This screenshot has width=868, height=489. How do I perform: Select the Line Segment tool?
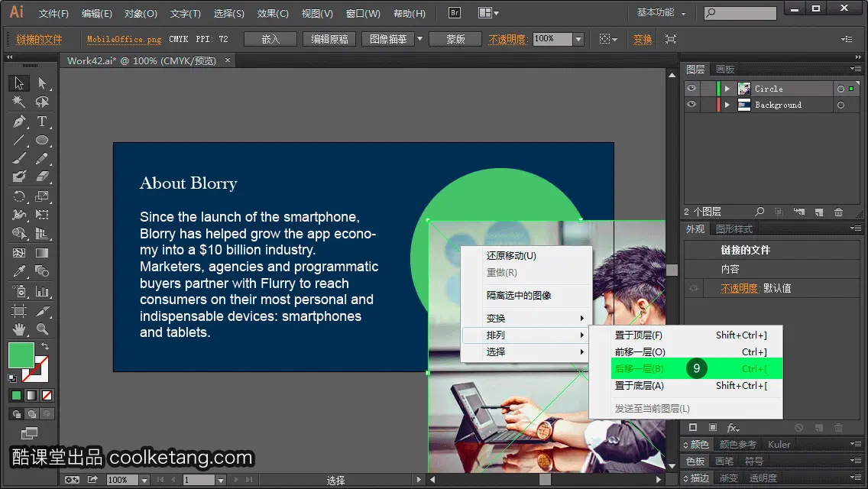point(19,140)
